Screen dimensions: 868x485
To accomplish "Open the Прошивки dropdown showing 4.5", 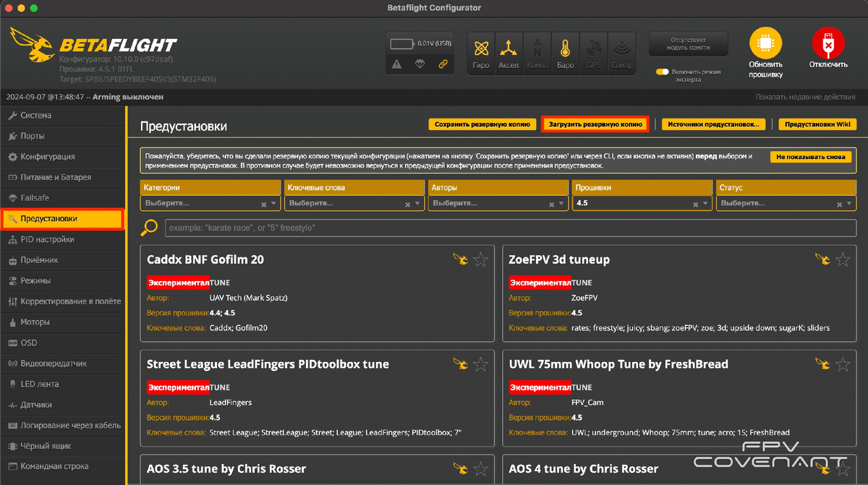I will (x=642, y=204).
